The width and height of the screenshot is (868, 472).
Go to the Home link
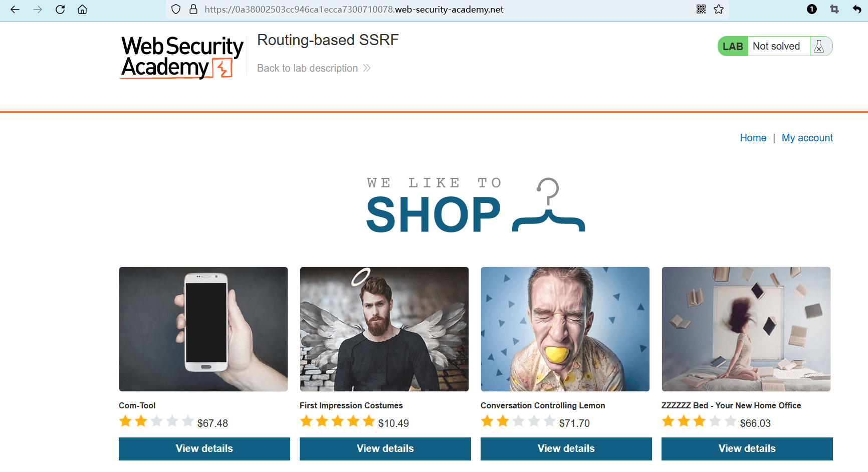point(753,138)
